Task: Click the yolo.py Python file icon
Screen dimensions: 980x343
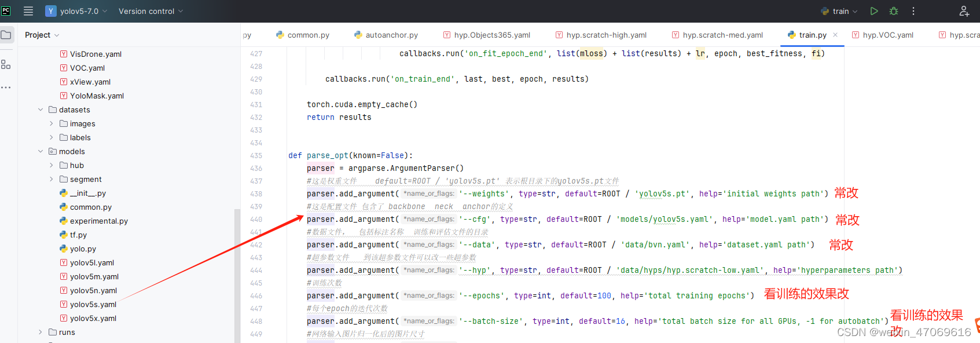Action: 64,249
